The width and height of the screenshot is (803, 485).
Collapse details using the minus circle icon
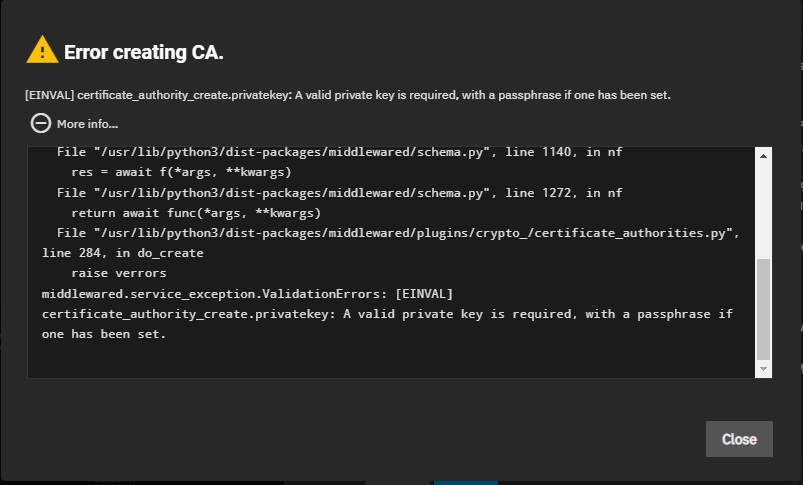(x=40, y=123)
